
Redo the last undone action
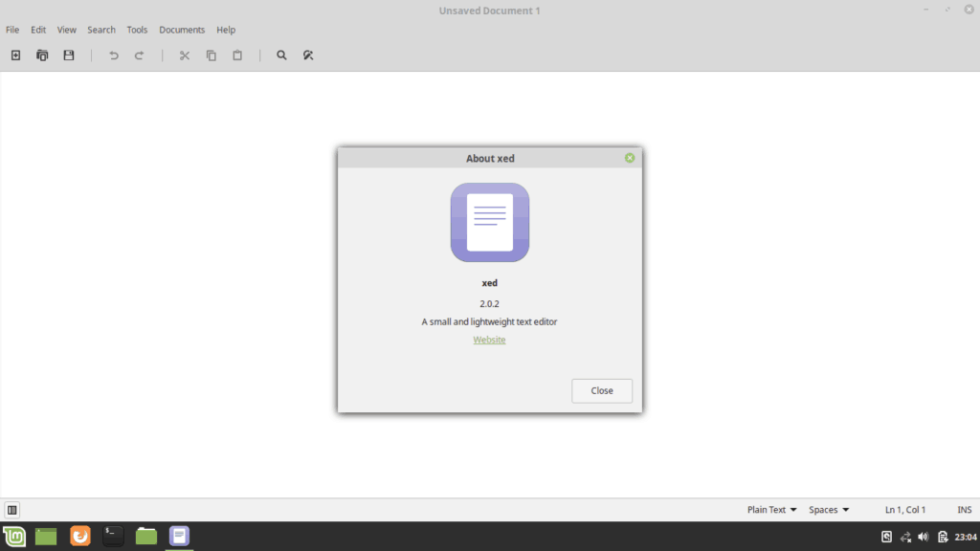140,55
